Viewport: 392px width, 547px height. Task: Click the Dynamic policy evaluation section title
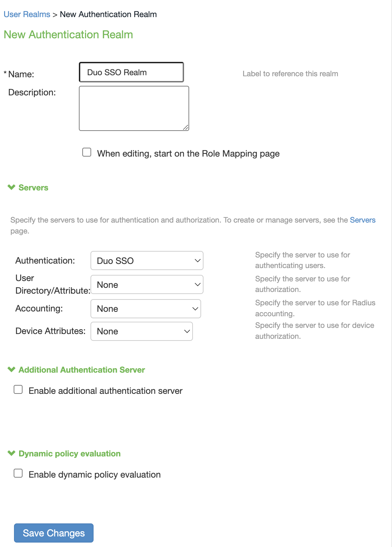click(x=69, y=453)
